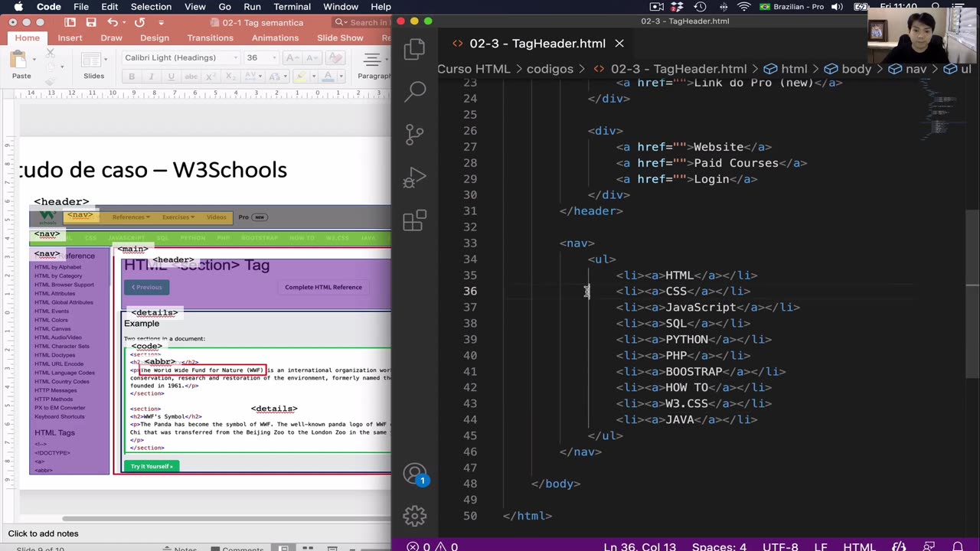This screenshot has height=551, width=980.
Task: Click the errors and warnings status indicator
Action: point(433,546)
